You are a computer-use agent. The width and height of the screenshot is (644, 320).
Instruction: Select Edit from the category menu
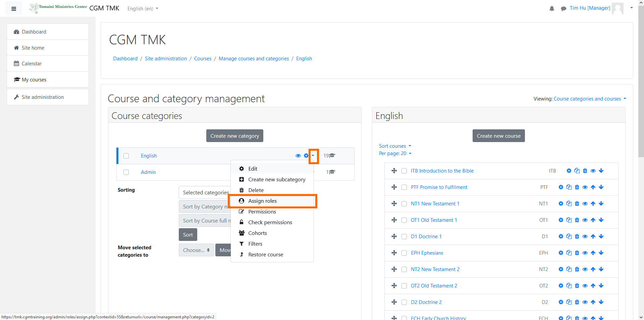pos(272,169)
